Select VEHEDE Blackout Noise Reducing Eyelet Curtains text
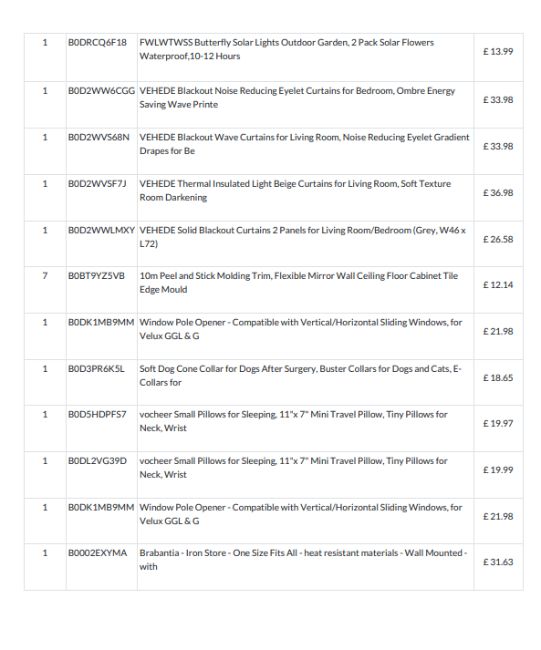 tap(297, 97)
